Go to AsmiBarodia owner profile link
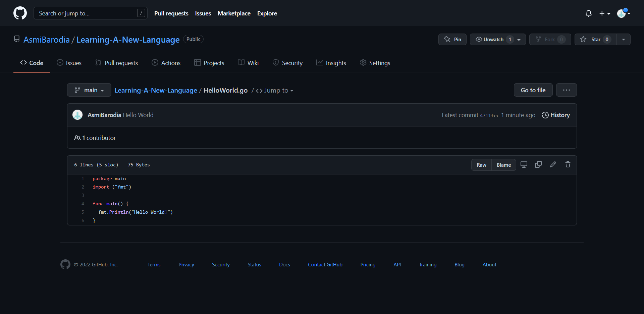This screenshot has height=314, width=644. point(47,40)
